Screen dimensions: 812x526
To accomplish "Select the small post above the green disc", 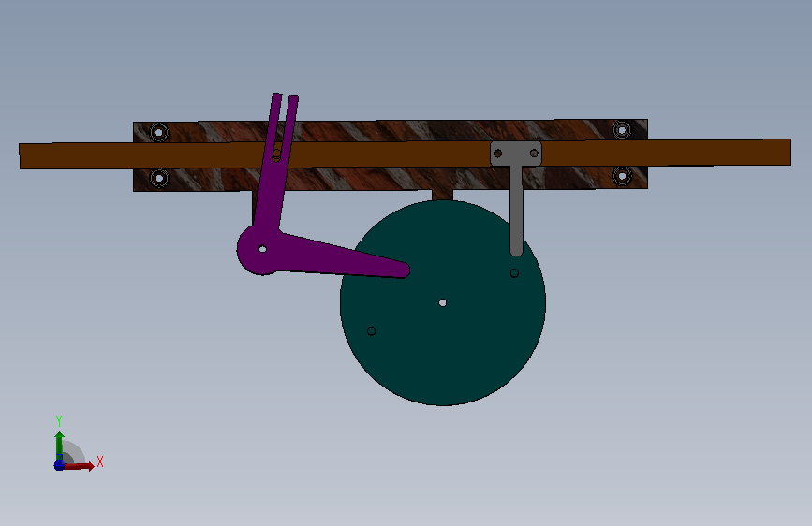I will [x=443, y=195].
